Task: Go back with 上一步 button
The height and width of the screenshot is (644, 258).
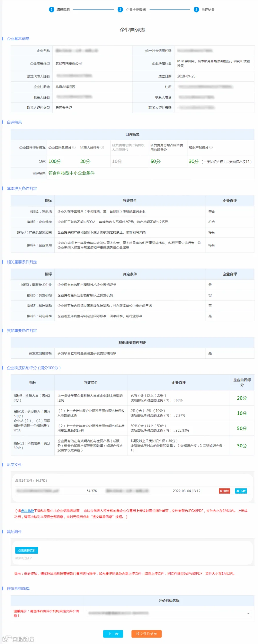Action: tap(113, 634)
